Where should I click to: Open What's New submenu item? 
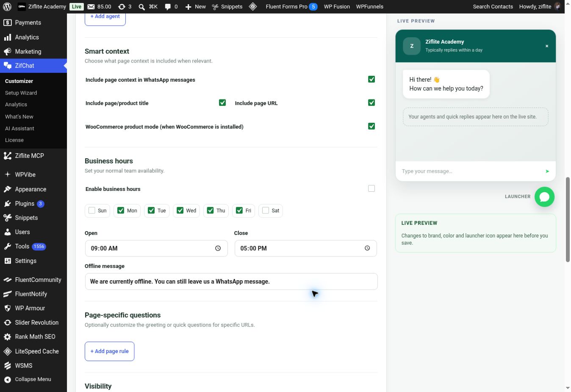point(19,116)
